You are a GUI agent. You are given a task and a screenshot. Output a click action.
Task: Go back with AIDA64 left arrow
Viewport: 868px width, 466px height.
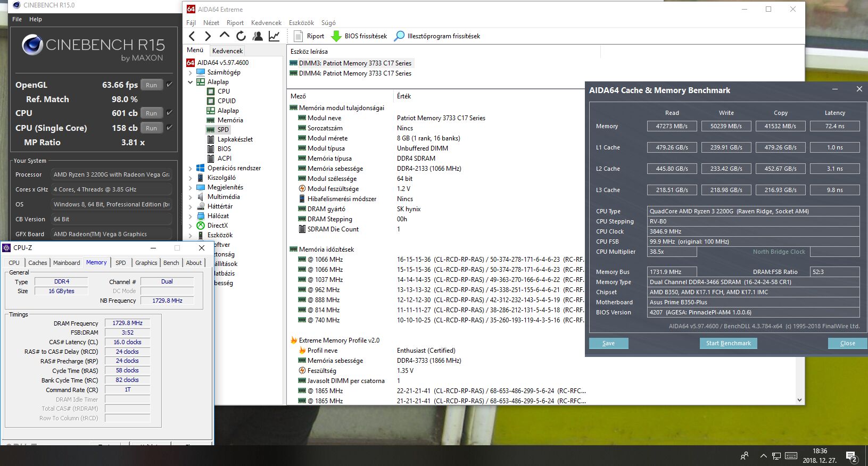click(192, 36)
